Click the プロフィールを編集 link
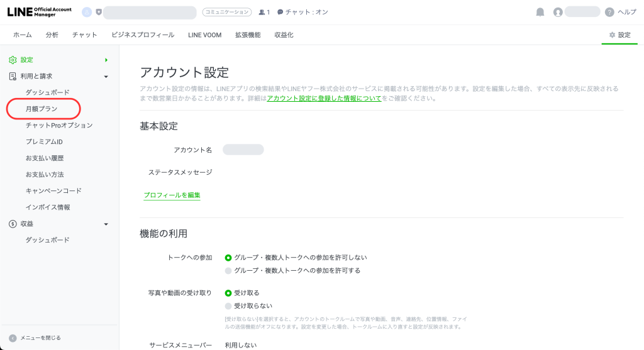644x350 pixels. coord(172,195)
